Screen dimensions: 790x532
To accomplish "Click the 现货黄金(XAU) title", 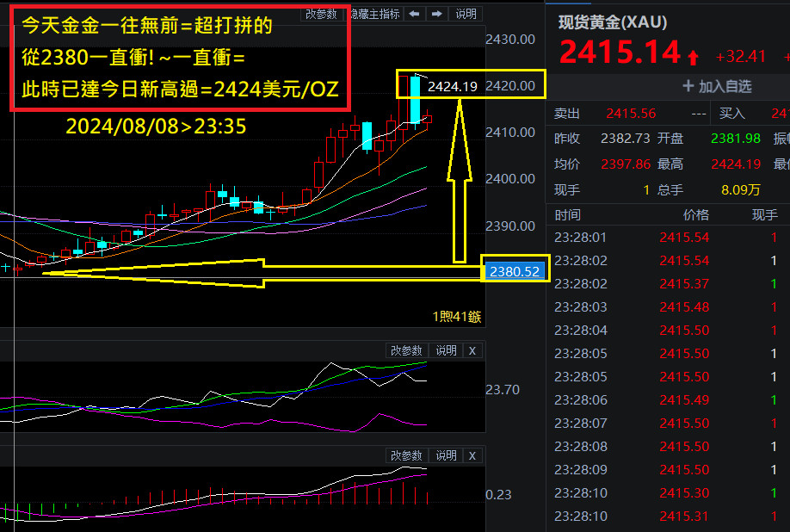I will coord(613,22).
